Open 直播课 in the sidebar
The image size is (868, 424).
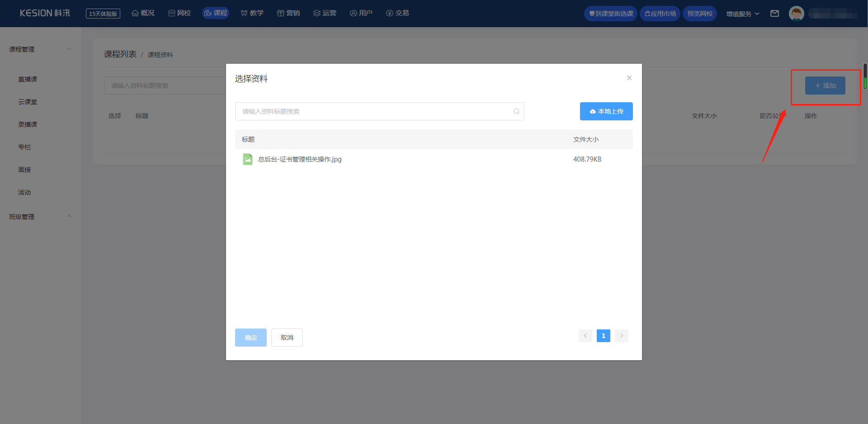(x=28, y=79)
